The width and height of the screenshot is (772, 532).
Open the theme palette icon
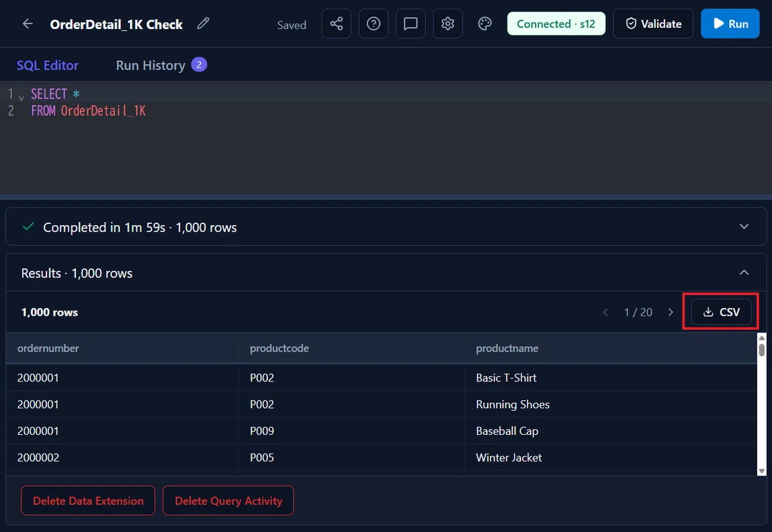point(485,24)
